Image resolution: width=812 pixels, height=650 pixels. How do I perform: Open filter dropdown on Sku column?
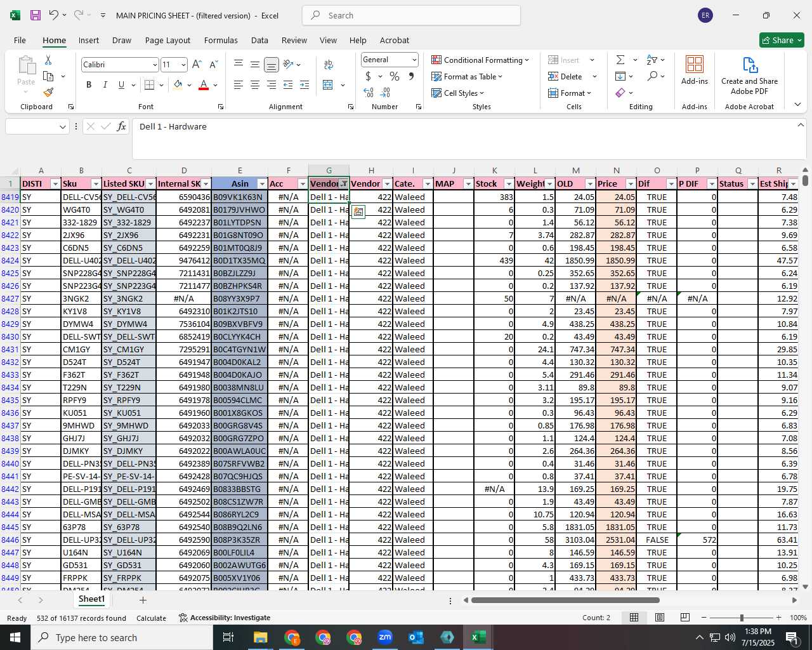(96, 184)
